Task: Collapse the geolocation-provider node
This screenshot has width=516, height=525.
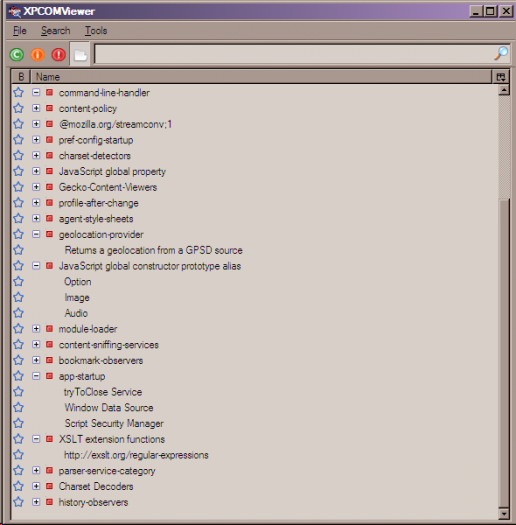Action: click(x=36, y=234)
